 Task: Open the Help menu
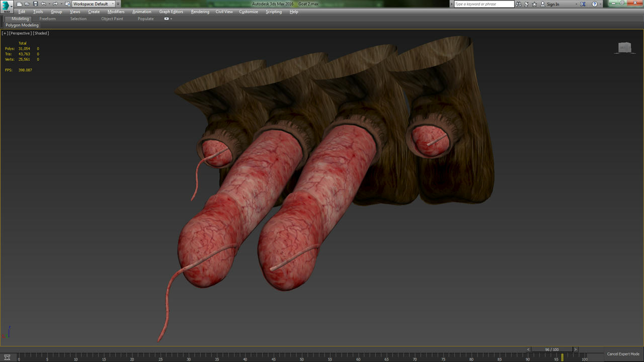294,12
